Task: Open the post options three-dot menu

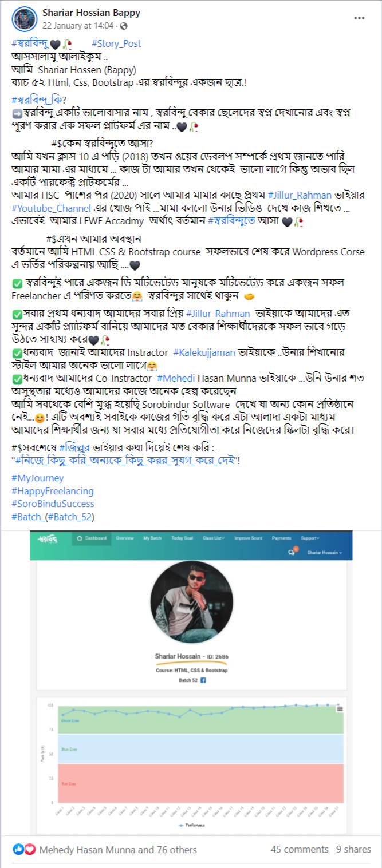Action: [x=359, y=19]
